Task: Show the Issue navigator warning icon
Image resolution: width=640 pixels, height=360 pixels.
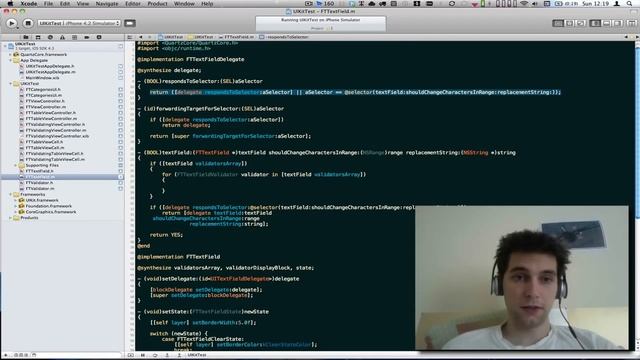Action: [62, 37]
